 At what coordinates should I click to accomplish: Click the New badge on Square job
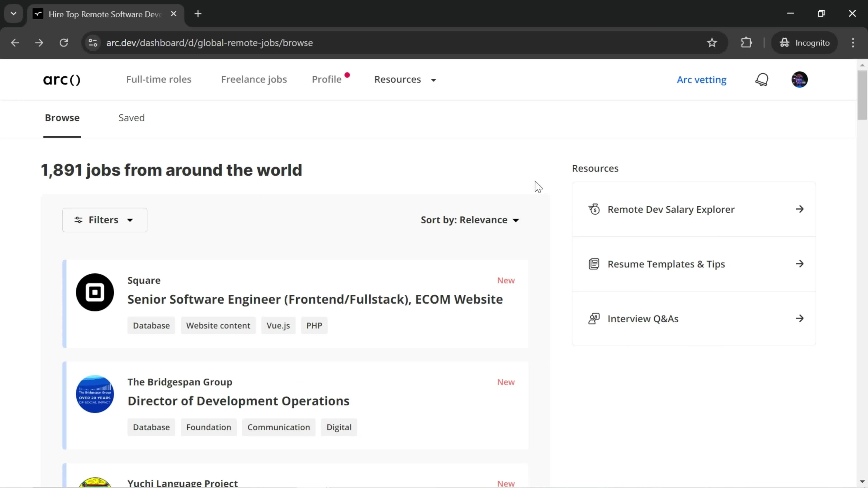point(506,281)
